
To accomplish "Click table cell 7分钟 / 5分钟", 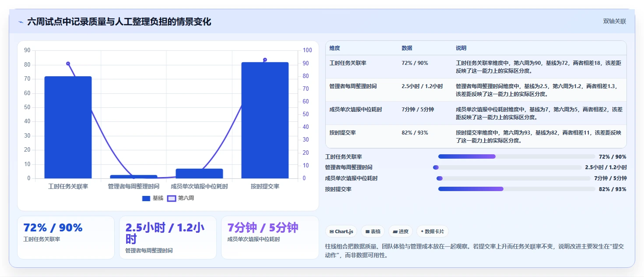I will [x=418, y=110].
